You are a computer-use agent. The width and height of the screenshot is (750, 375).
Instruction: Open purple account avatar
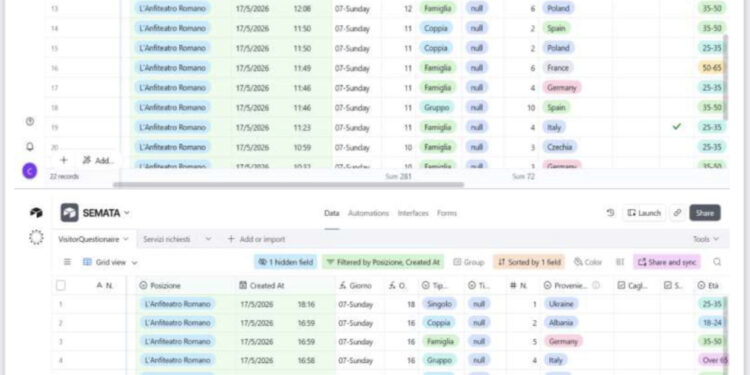(x=30, y=170)
